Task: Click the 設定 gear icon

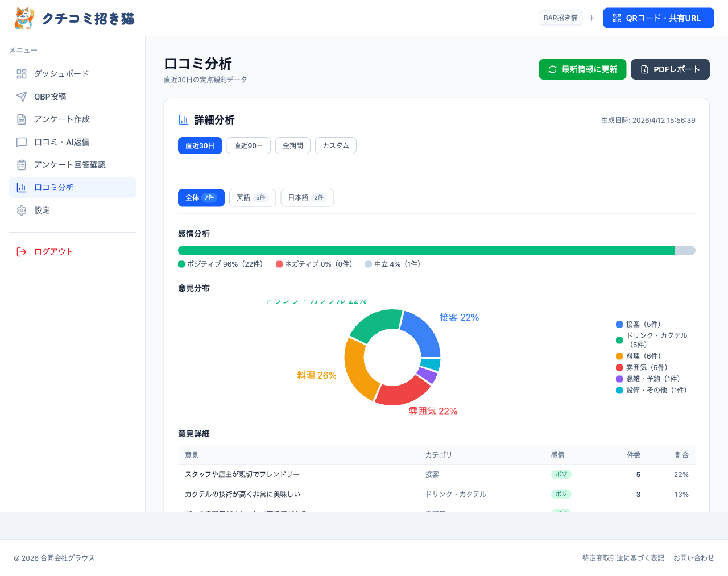Action: pos(22,210)
